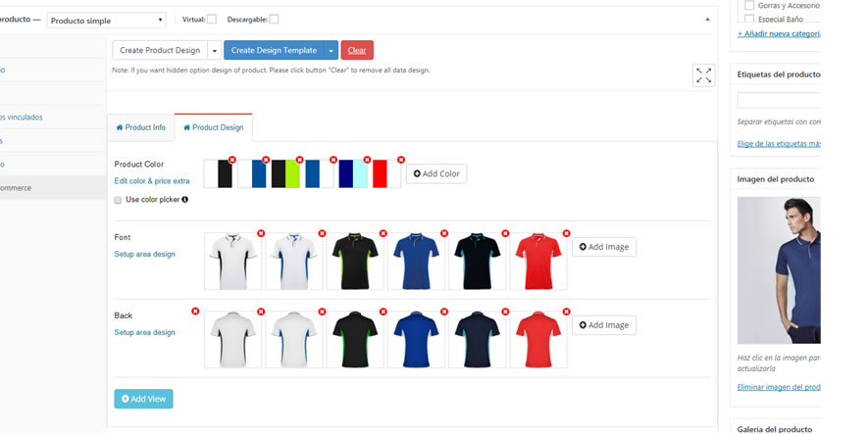
Task: Remove the black-and-lime color swatch
Action: (x=299, y=160)
